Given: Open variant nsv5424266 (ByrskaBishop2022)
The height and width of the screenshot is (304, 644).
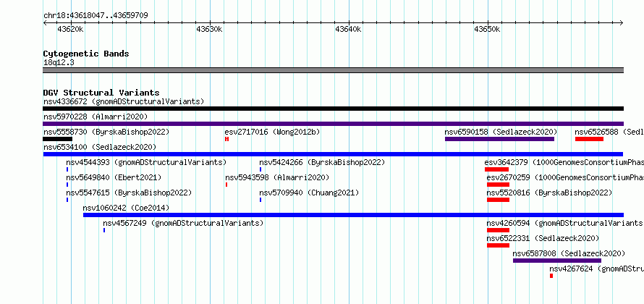Looking at the screenshot, I should tap(322, 162).
